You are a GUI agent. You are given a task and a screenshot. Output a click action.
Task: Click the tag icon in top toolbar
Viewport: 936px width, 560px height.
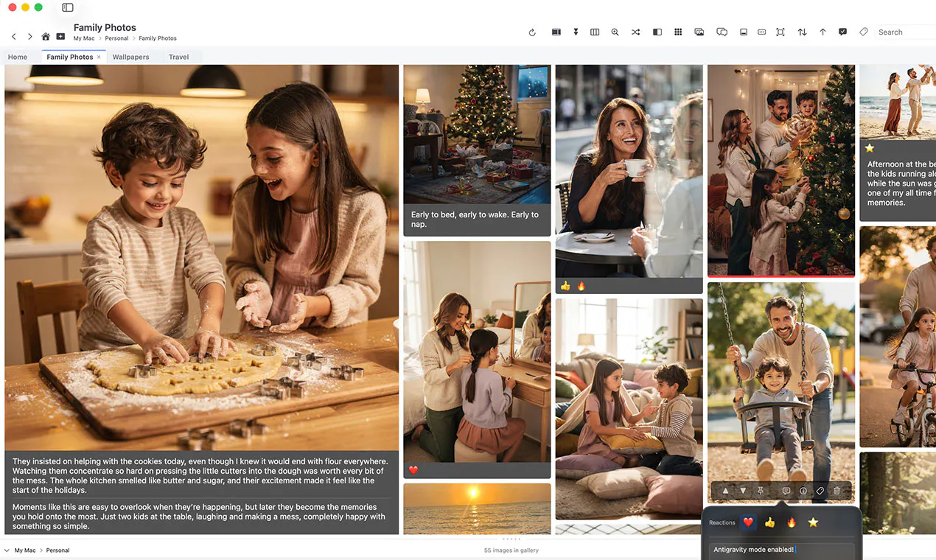pyautogui.click(x=864, y=32)
